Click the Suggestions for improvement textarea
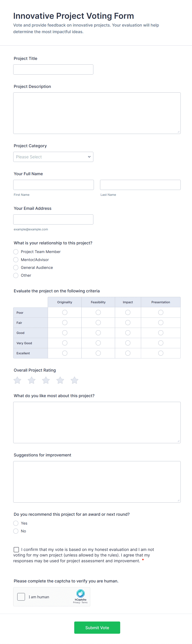The width and height of the screenshot is (192, 644). tap(97, 482)
